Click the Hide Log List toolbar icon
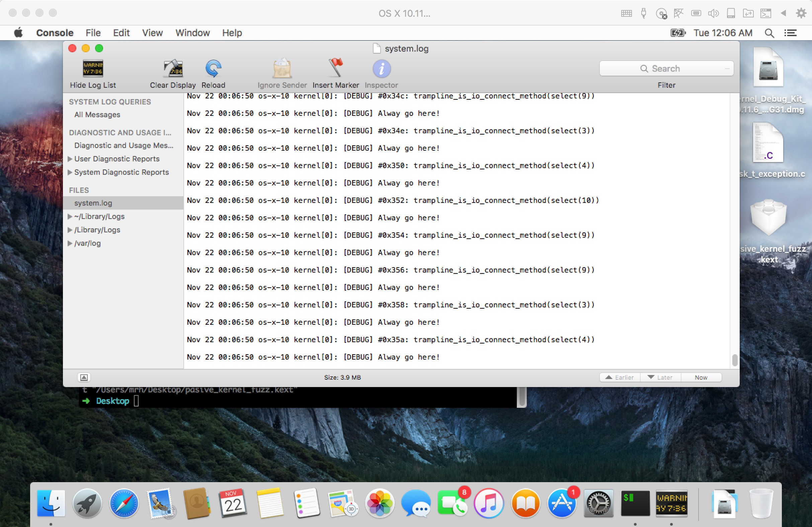This screenshot has height=527, width=812. [x=93, y=69]
